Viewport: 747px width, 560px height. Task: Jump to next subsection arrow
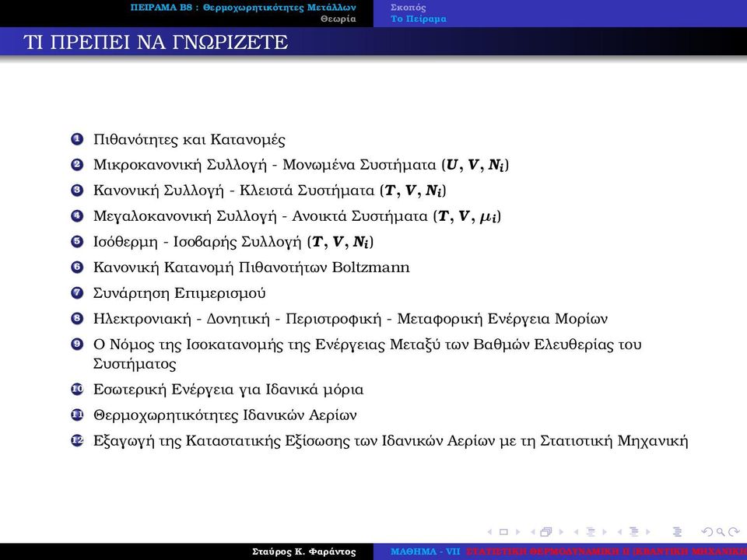[x=605, y=532]
